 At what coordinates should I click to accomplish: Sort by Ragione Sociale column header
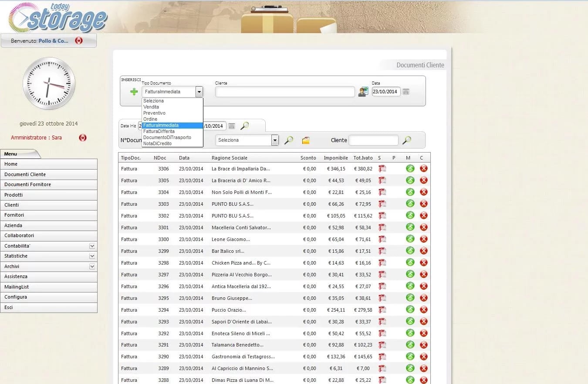click(x=229, y=158)
